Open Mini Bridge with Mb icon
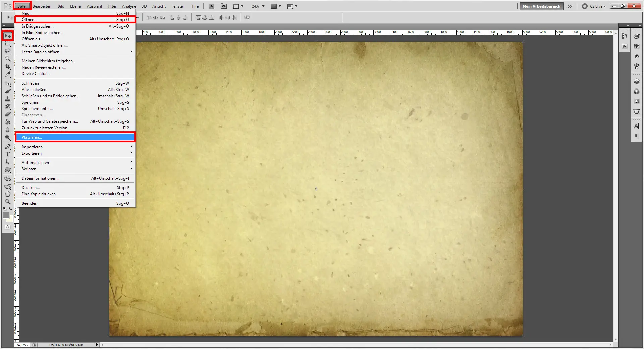 (224, 6)
